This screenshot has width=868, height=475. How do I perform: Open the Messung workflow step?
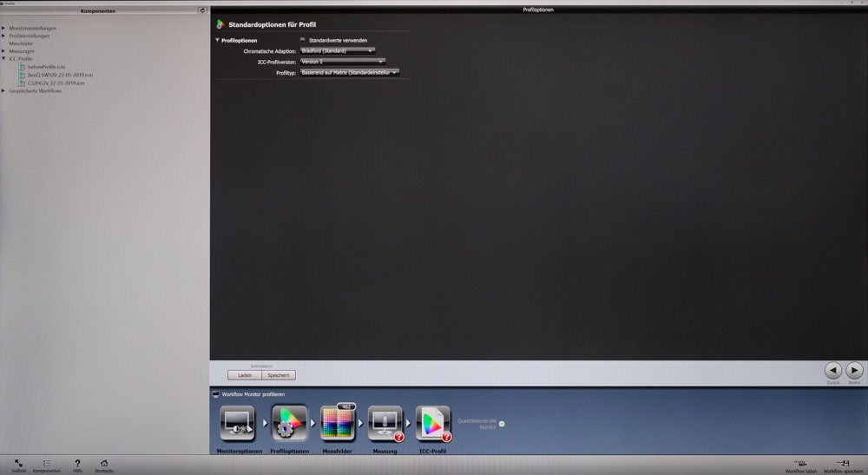[x=385, y=425]
